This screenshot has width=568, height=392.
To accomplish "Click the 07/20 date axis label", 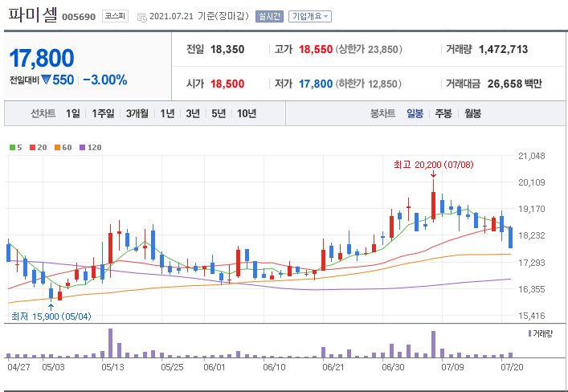I will click(x=512, y=367).
